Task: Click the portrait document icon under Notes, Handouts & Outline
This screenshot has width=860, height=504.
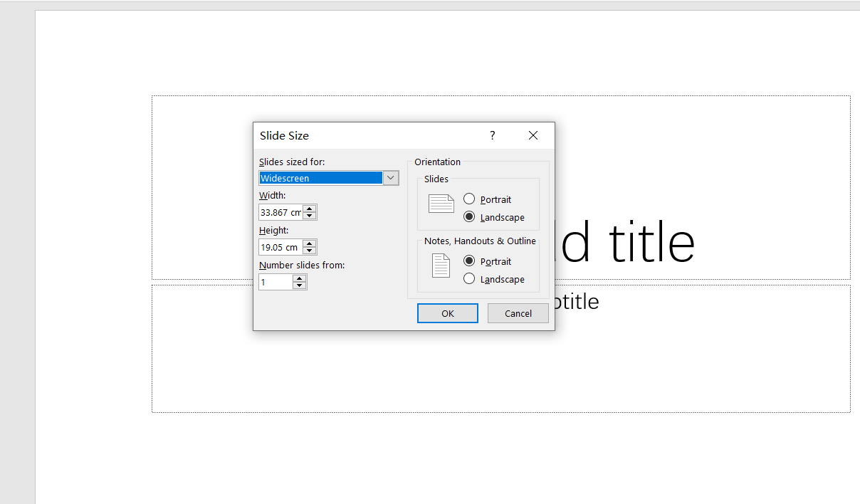Action: (x=441, y=266)
